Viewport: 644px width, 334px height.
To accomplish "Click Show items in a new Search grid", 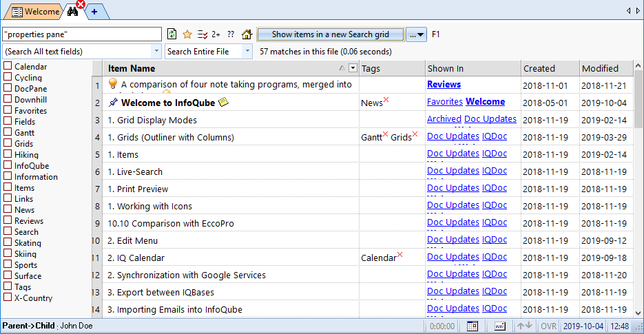I will 330,34.
